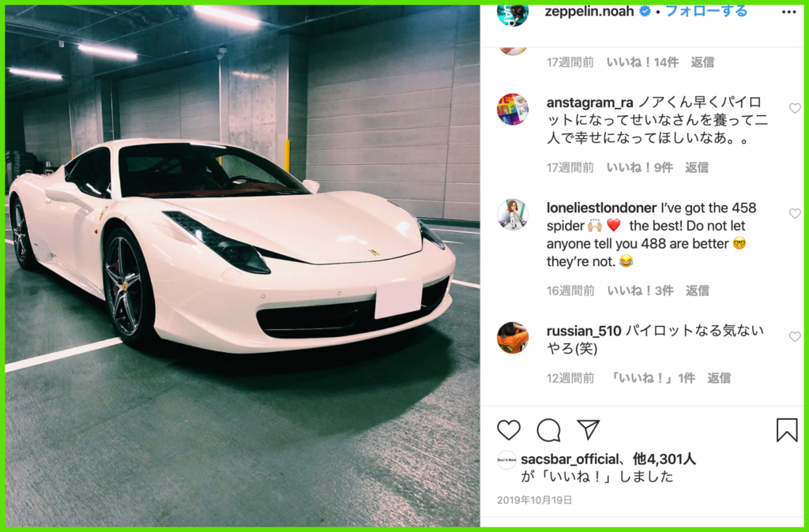Open anstagram_ra commenter avatar

click(x=512, y=109)
